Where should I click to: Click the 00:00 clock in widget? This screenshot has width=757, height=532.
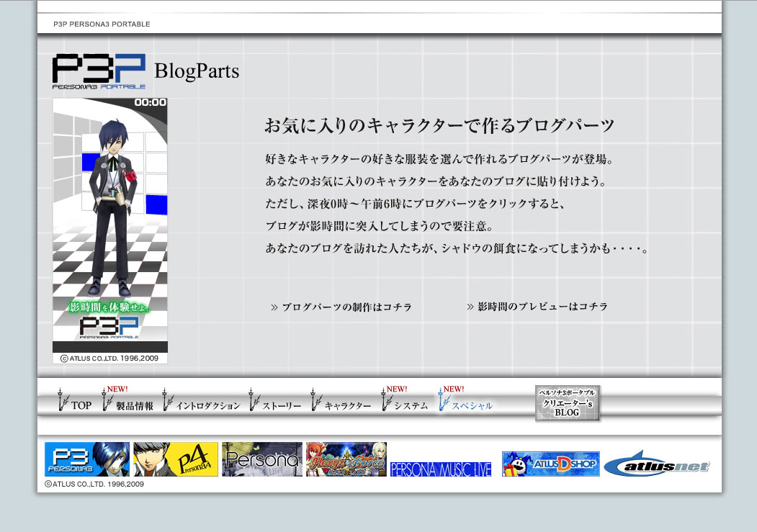[x=150, y=102]
